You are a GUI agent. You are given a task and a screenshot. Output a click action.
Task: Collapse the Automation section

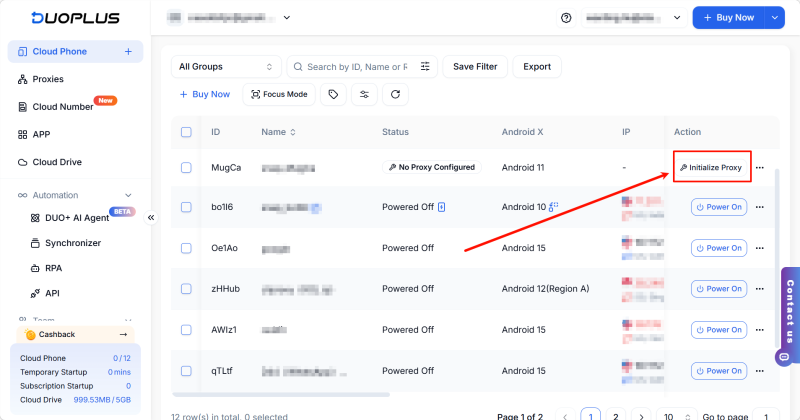(128, 195)
